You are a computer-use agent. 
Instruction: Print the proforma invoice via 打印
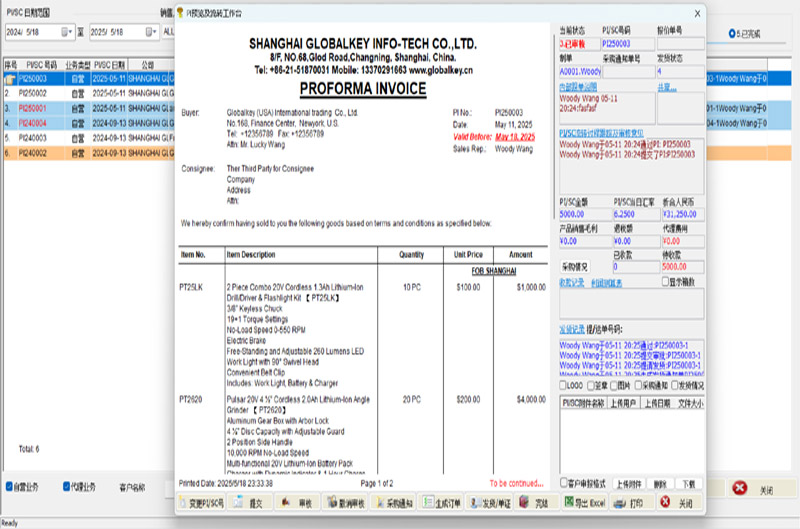[x=630, y=503]
